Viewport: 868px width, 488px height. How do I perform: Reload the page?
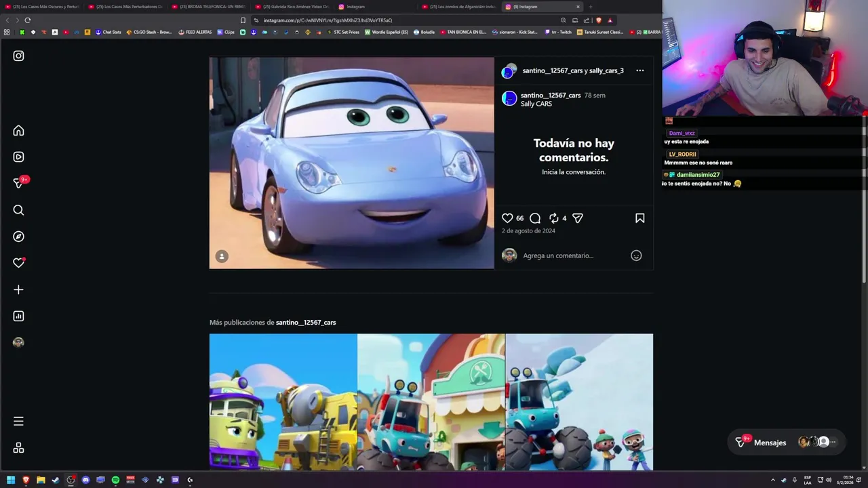[x=28, y=20]
